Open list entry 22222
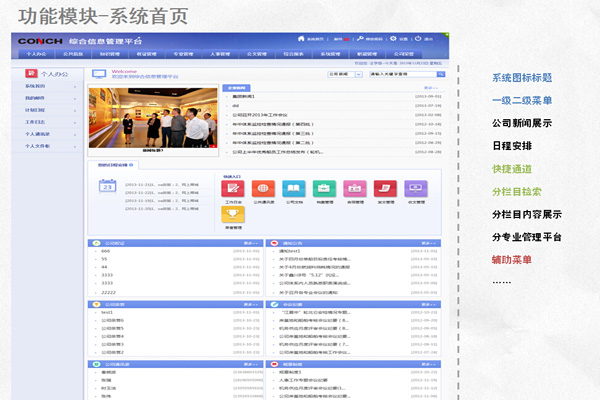Viewport: 600px width, 400px height. coord(108,292)
